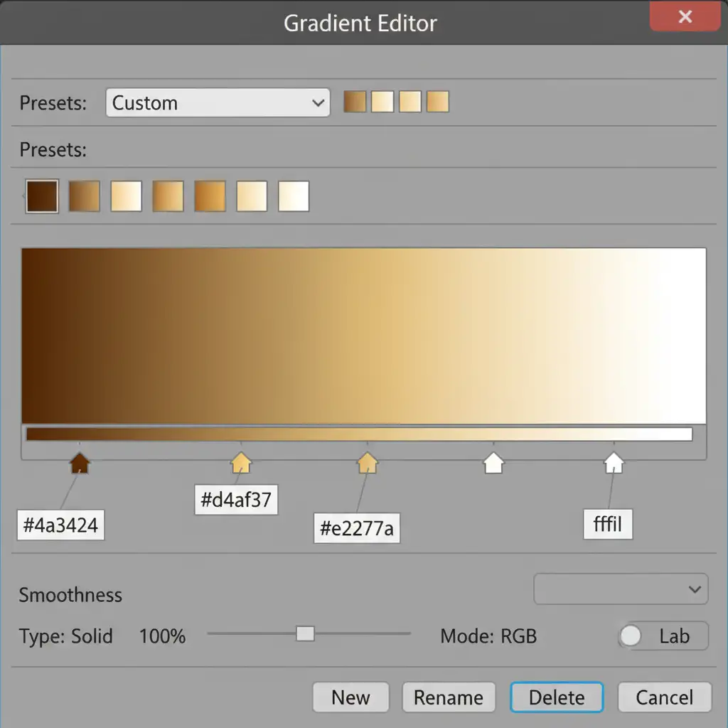The image size is (728, 728).
Task: Close the Gradient Editor window
Action: [x=685, y=17]
